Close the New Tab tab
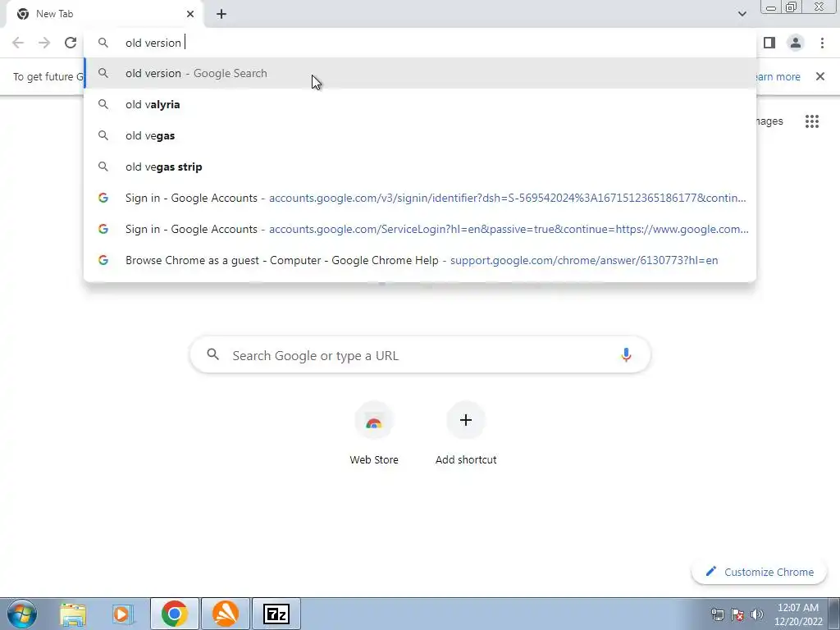This screenshot has height=630, width=840. point(190,14)
